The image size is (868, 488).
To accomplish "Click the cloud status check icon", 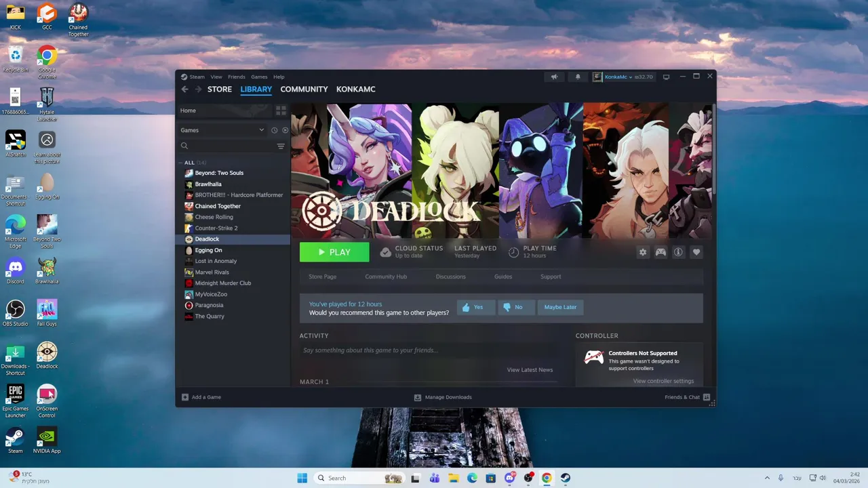I will click(x=385, y=252).
